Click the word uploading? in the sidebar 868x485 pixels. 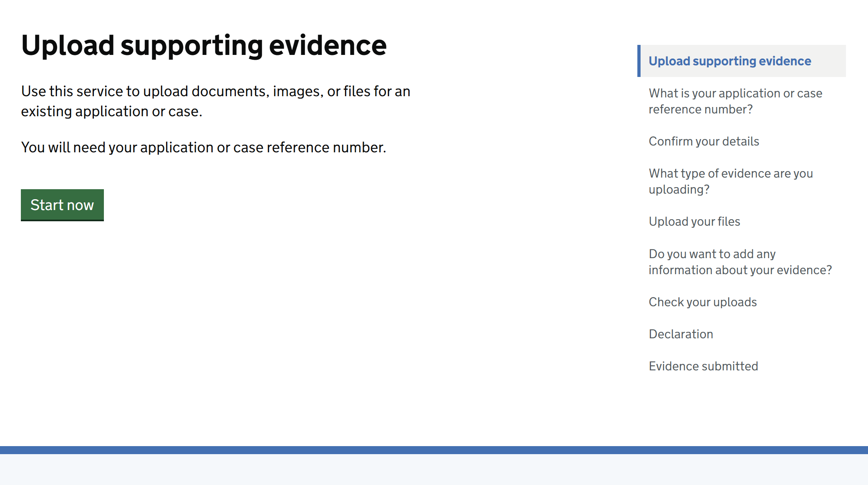(679, 189)
